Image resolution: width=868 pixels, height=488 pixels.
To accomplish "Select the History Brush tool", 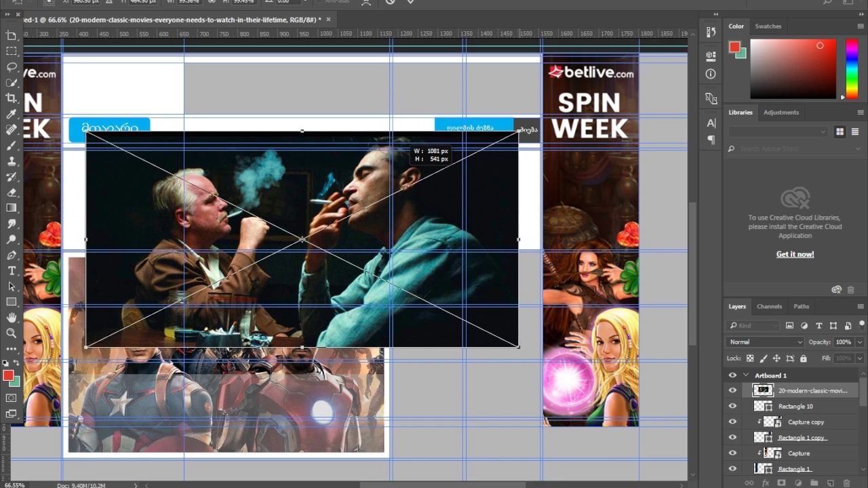I will [x=12, y=176].
